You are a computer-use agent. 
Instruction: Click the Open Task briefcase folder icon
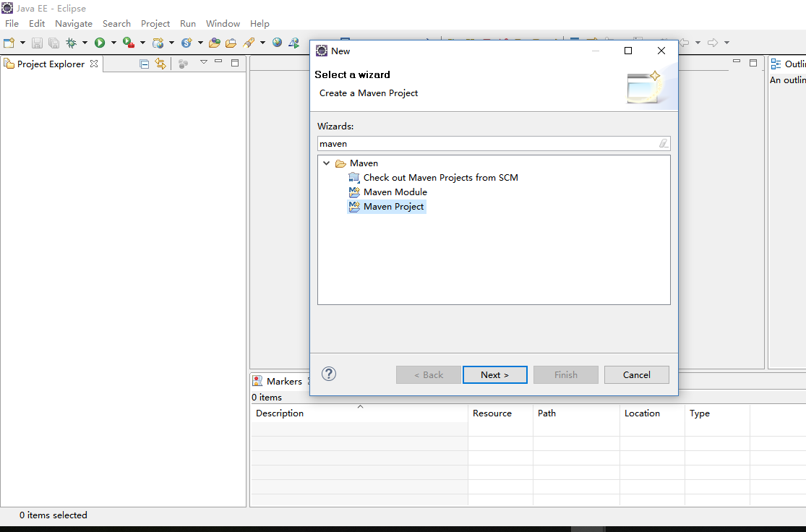click(x=231, y=43)
